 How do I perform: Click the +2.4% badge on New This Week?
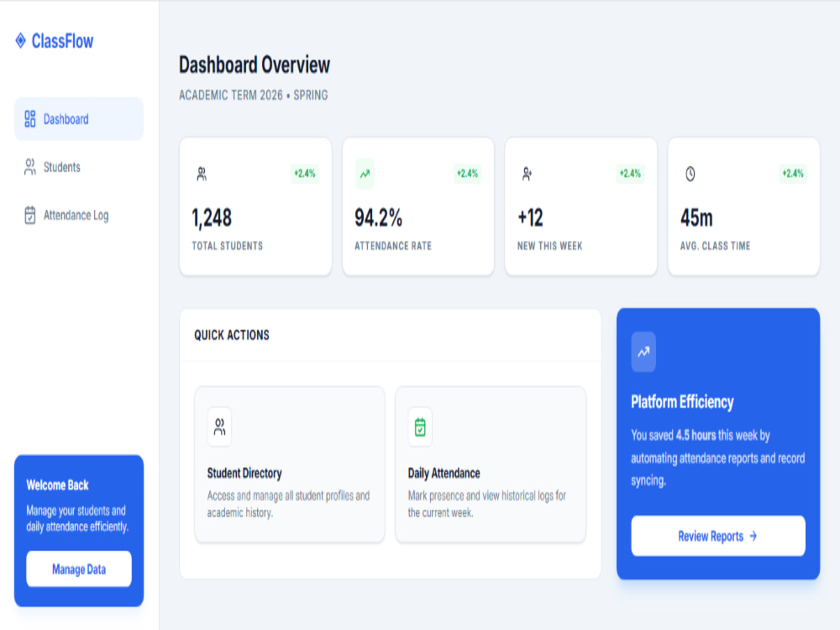click(631, 174)
